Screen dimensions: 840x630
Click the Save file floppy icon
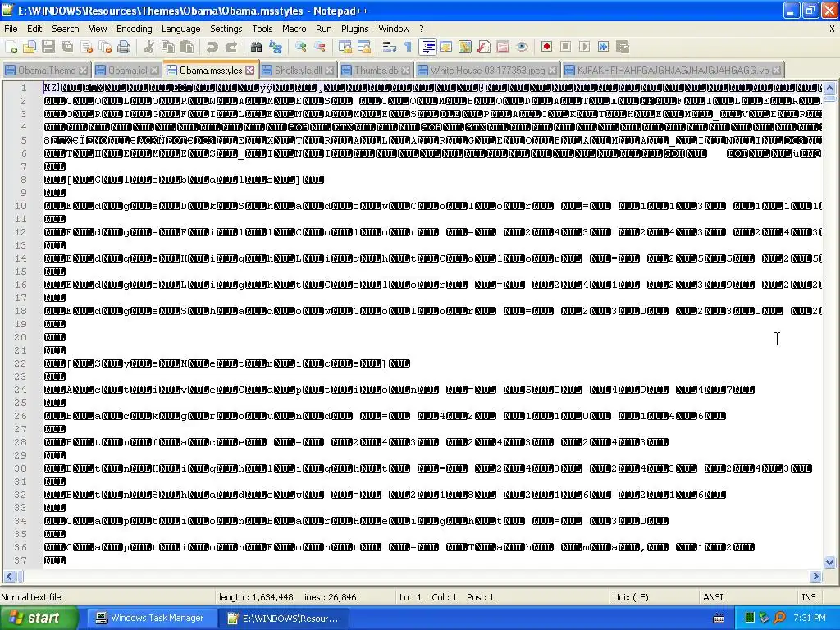[x=48, y=47]
